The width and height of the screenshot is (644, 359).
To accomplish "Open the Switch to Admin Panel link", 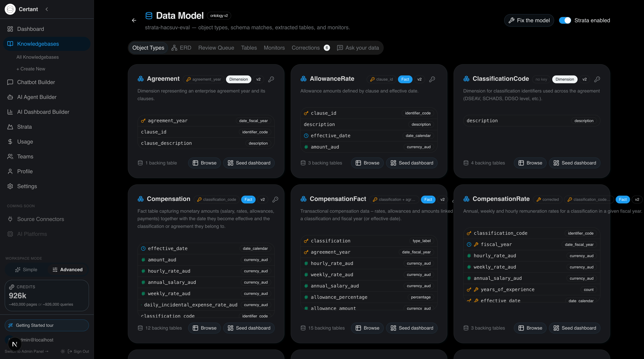I will point(26,351).
